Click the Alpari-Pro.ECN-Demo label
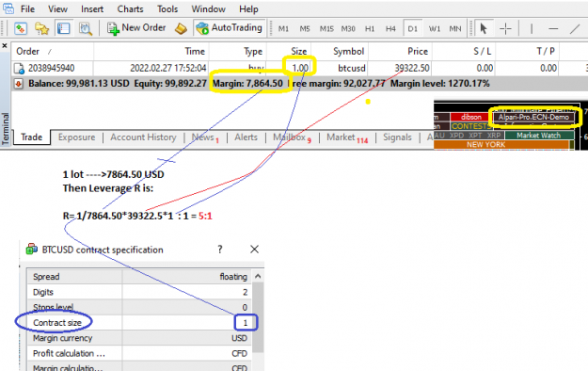The height and width of the screenshot is (371, 588). tap(533, 117)
